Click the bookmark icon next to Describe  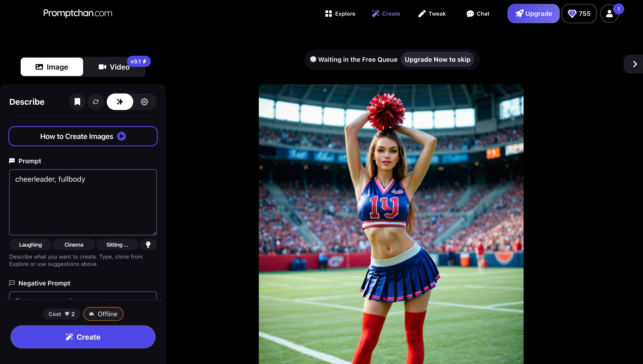coord(77,102)
